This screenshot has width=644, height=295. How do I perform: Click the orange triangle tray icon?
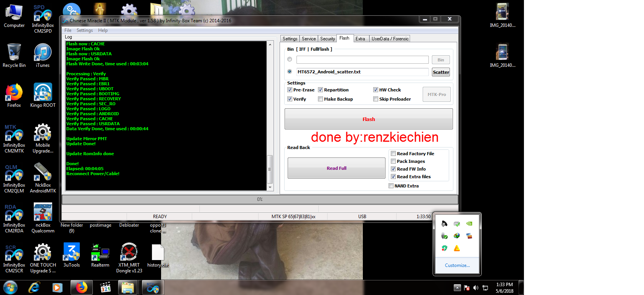pyautogui.click(x=457, y=248)
